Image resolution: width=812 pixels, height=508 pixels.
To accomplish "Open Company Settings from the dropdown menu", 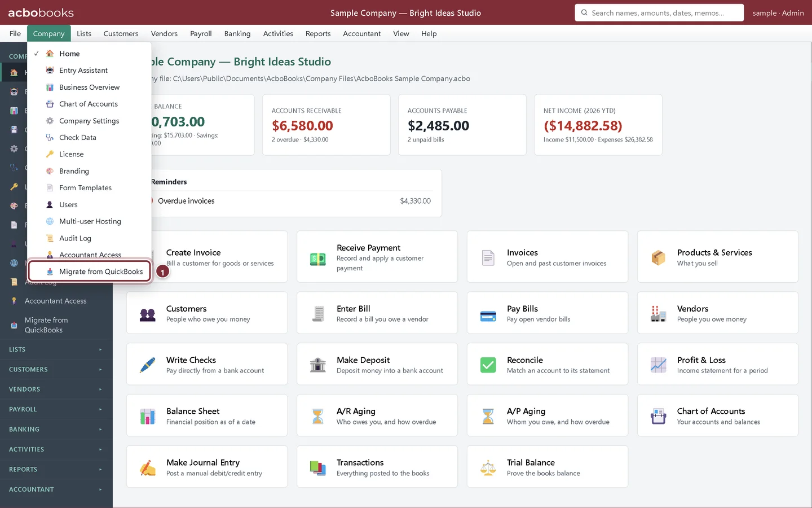I will pyautogui.click(x=90, y=121).
